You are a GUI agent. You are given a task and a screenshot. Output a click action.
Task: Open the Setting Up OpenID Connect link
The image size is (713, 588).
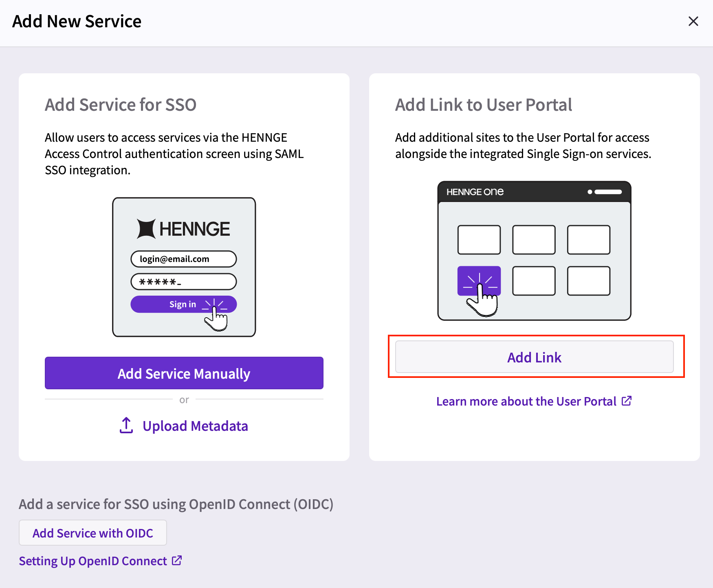tap(93, 561)
